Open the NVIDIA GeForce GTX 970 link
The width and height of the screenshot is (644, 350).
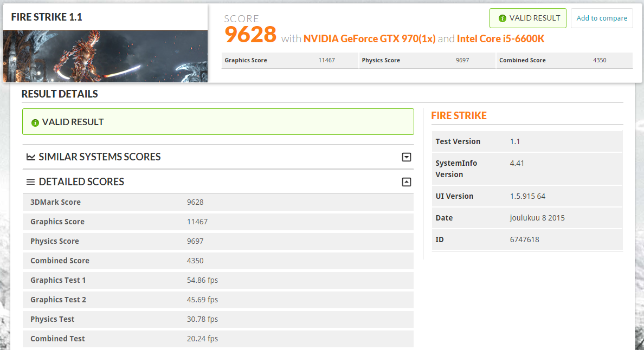(369, 39)
